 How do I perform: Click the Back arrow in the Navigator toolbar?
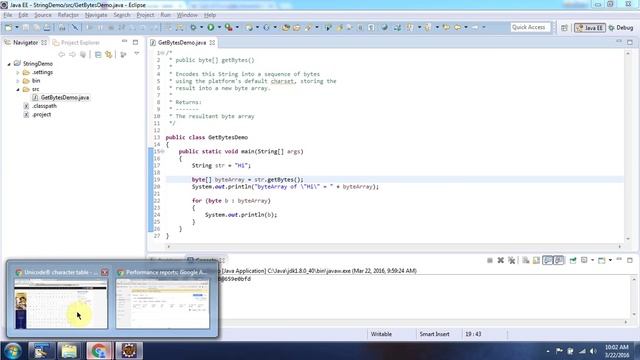coord(62,54)
